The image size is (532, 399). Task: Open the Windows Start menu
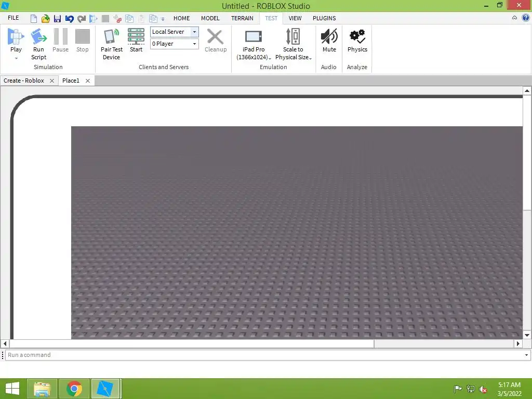click(12, 389)
